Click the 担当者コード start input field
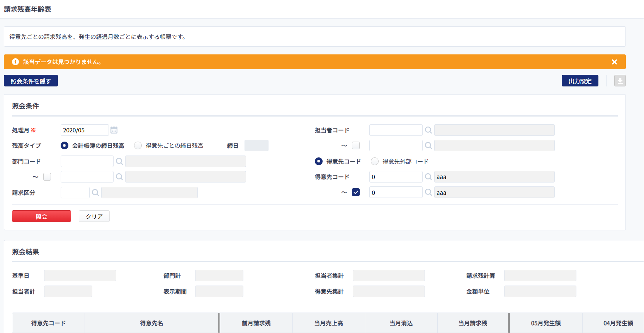This screenshot has width=644, height=333. [x=396, y=130]
